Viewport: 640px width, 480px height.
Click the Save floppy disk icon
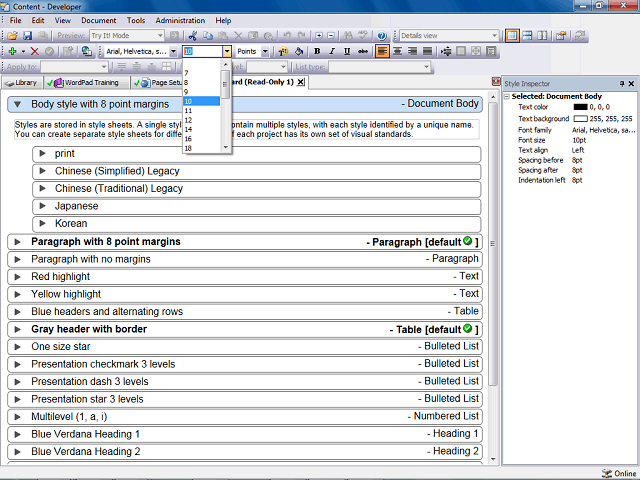tap(27, 36)
